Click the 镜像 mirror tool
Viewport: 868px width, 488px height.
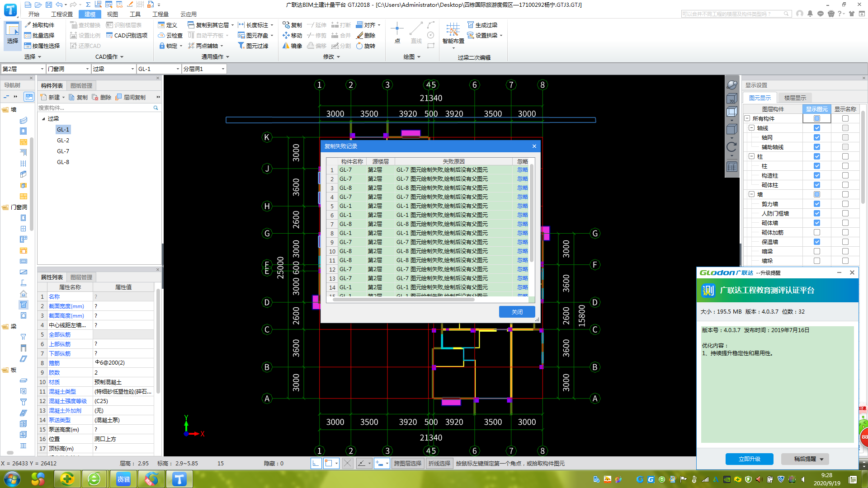click(x=292, y=46)
